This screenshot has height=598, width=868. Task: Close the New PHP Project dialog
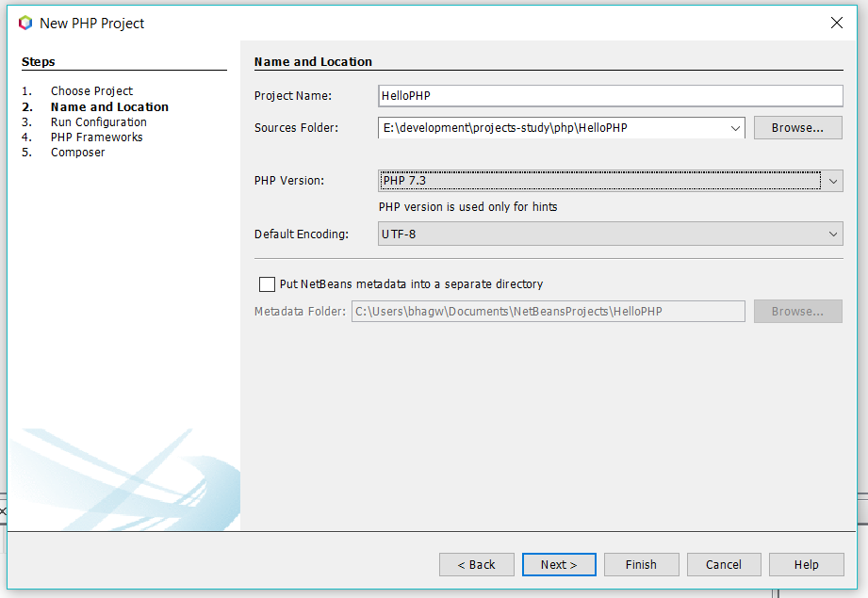837,23
